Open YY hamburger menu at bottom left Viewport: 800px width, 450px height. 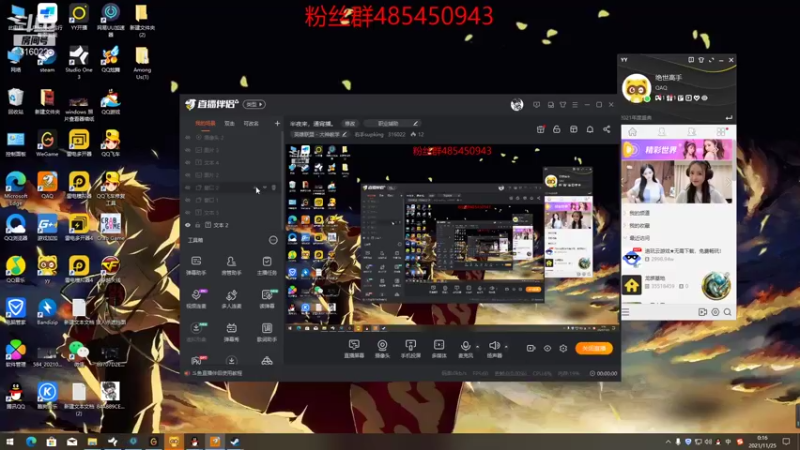click(626, 312)
